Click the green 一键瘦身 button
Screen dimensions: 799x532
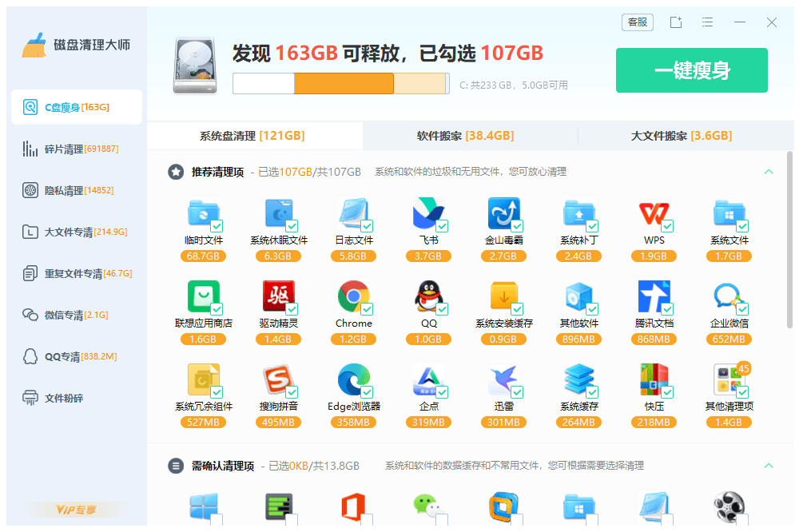691,70
